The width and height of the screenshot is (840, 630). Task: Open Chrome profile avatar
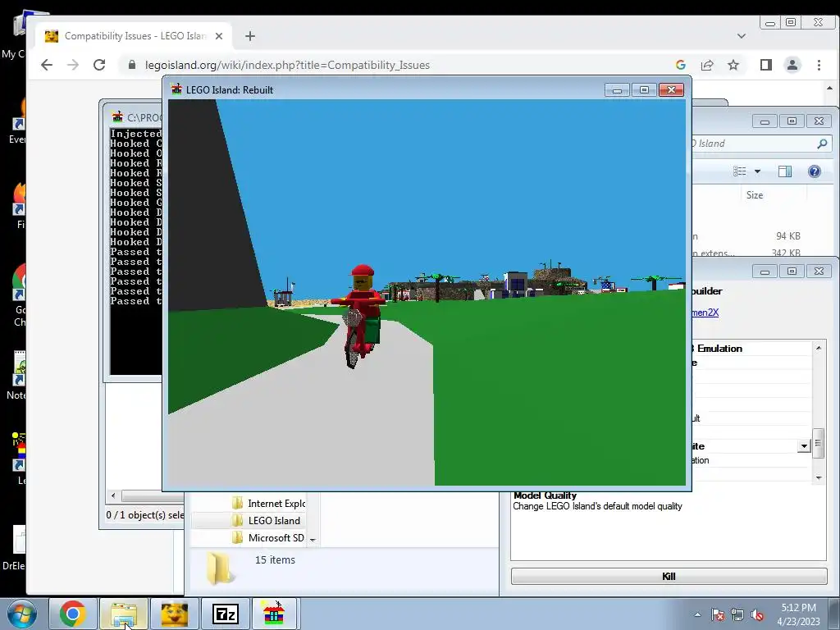[x=792, y=65]
